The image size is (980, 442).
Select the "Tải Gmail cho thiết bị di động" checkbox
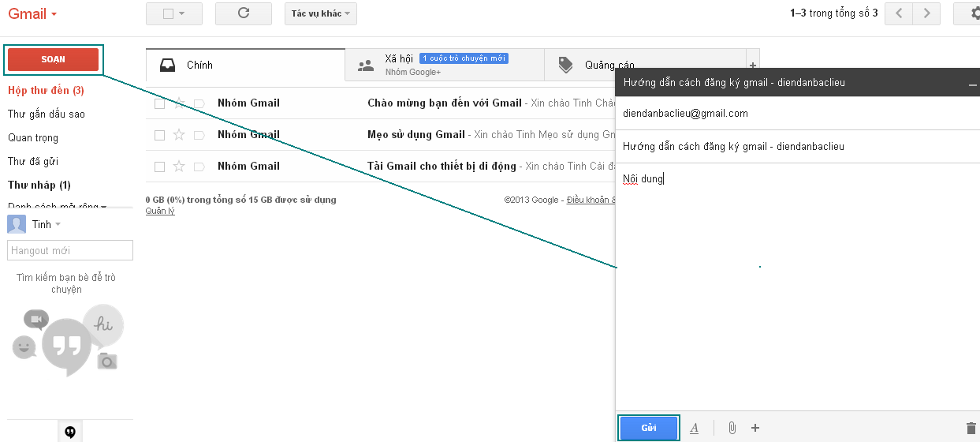click(x=159, y=167)
